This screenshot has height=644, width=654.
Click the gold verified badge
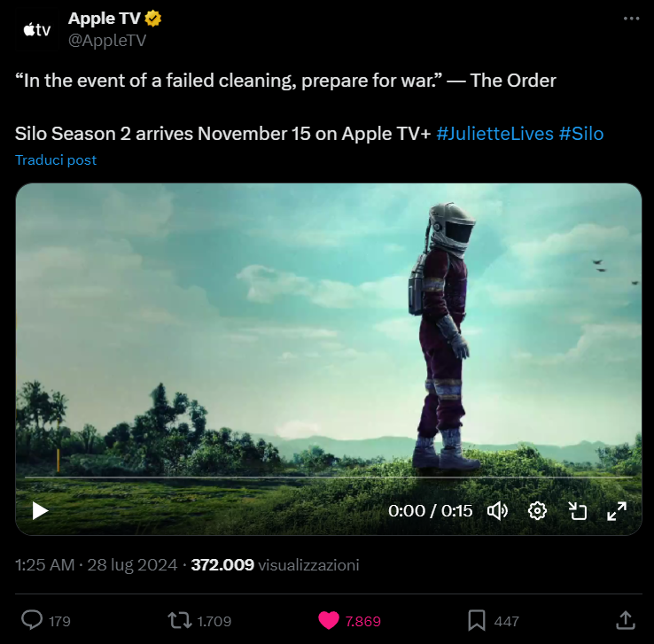click(x=153, y=19)
